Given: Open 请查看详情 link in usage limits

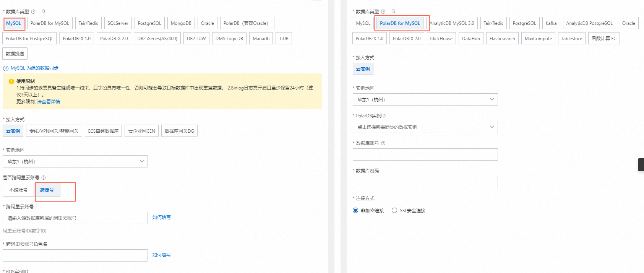Looking at the screenshot, I should point(49,102).
